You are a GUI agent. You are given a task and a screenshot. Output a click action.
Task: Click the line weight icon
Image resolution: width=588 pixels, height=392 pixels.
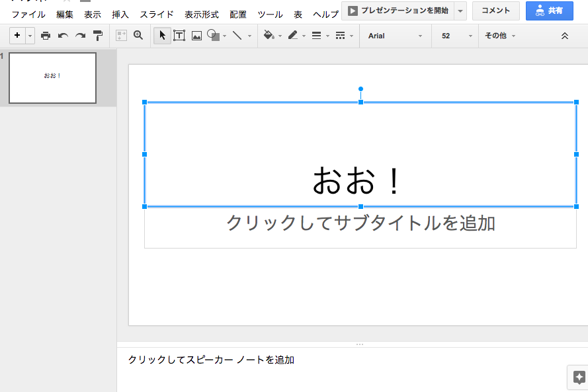pyautogui.click(x=317, y=36)
